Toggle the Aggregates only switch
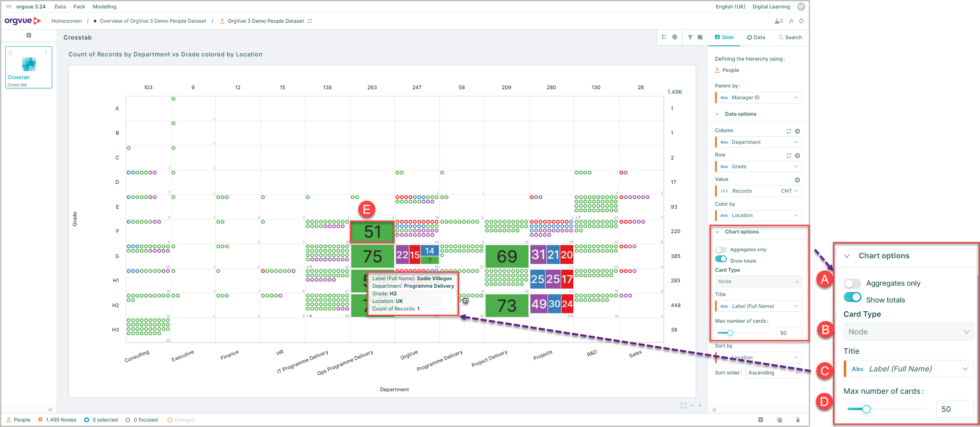This screenshot has width=980, height=427. click(x=721, y=250)
